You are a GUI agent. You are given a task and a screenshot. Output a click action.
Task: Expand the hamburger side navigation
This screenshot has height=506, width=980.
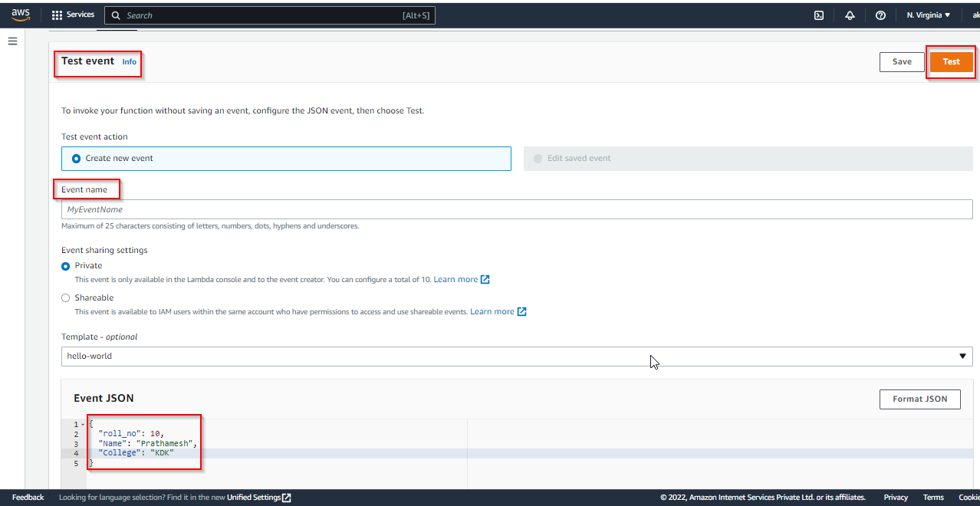tap(12, 41)
